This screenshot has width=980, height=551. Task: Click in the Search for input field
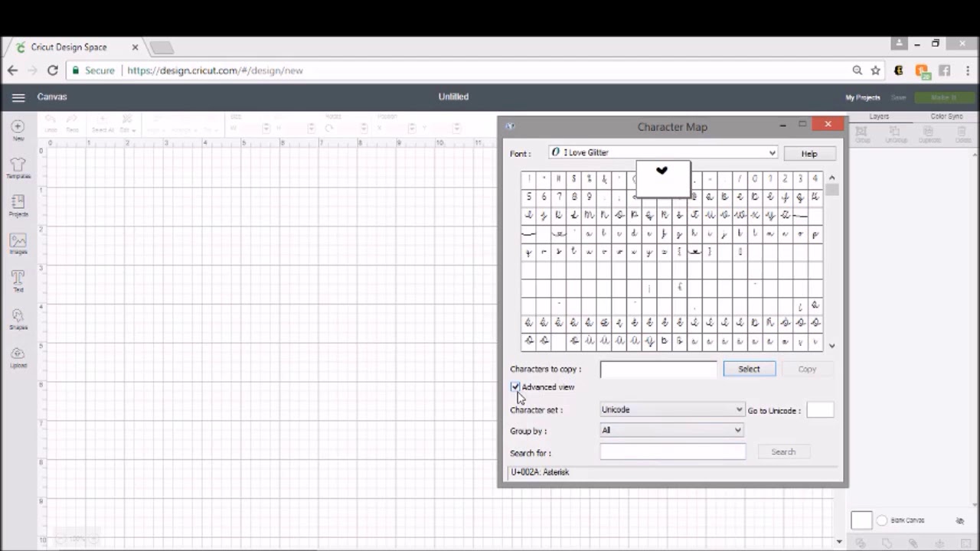672,452
